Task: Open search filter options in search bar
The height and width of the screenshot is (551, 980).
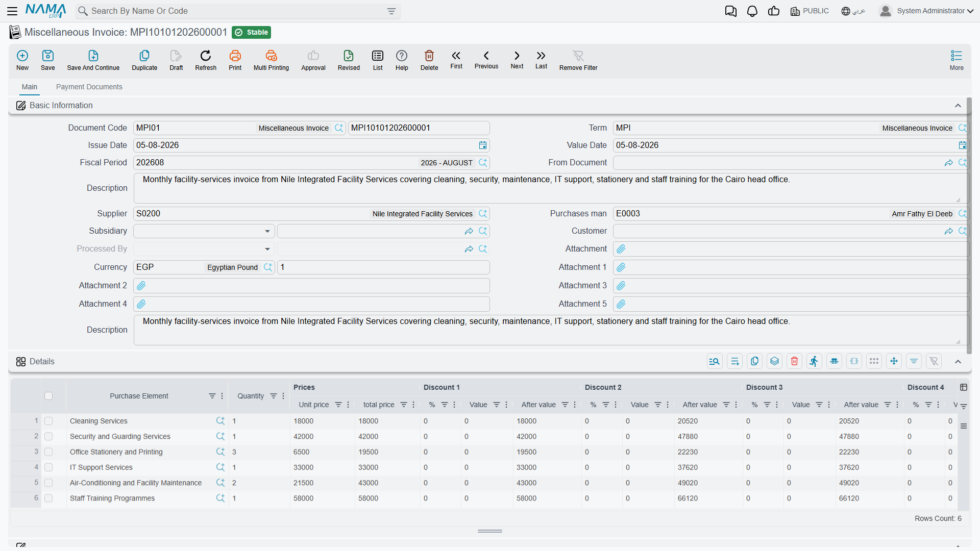Action: pos(391,11)
